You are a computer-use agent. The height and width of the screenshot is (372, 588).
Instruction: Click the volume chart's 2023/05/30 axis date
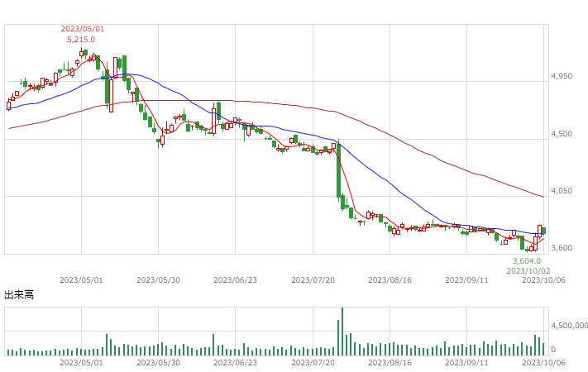158,363
